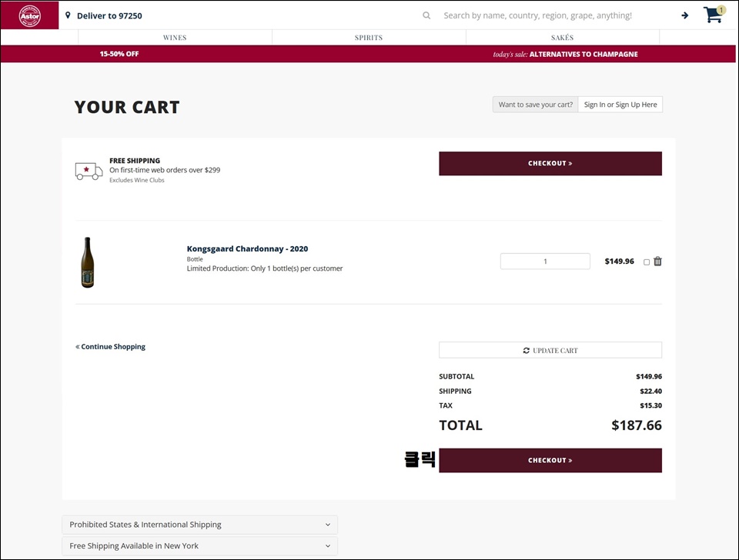Open Sign In or Sign Up Here
Image resolution: width=739 pixels, height=560 pixels.
point(620,105)
